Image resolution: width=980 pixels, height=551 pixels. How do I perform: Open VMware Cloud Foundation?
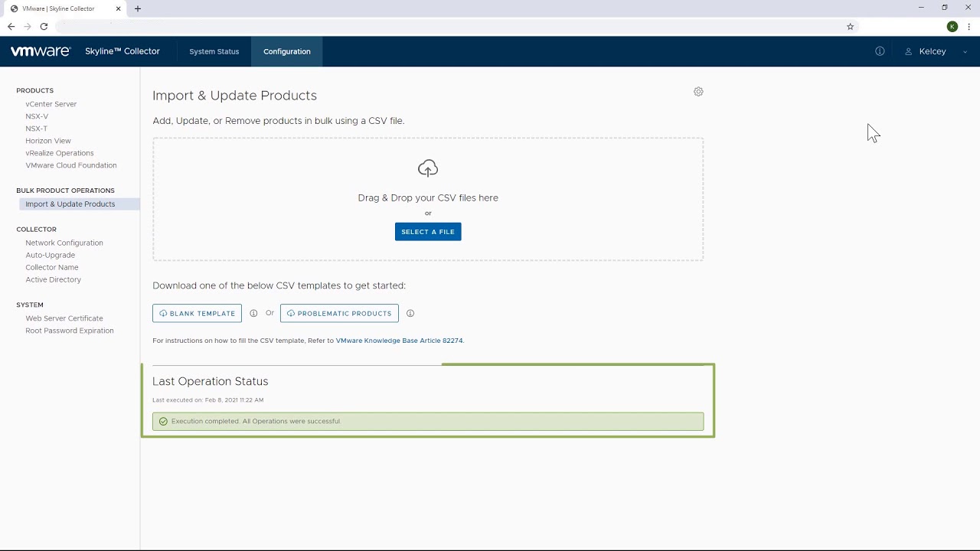(71, 165)
